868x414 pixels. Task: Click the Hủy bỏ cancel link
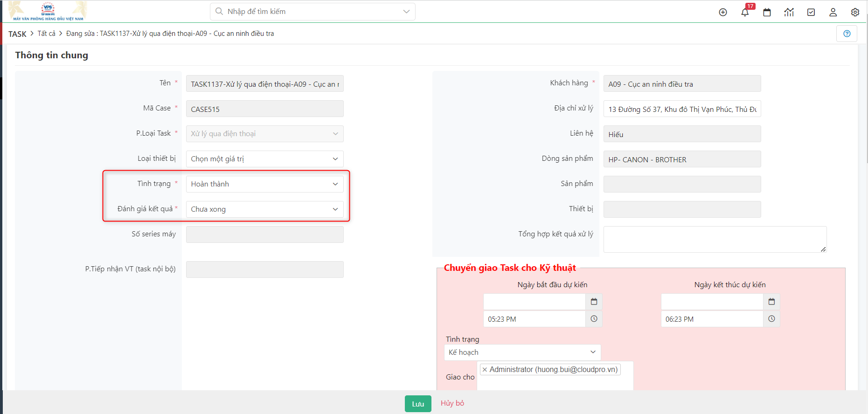pyautogui.click(x=452, y=403)
